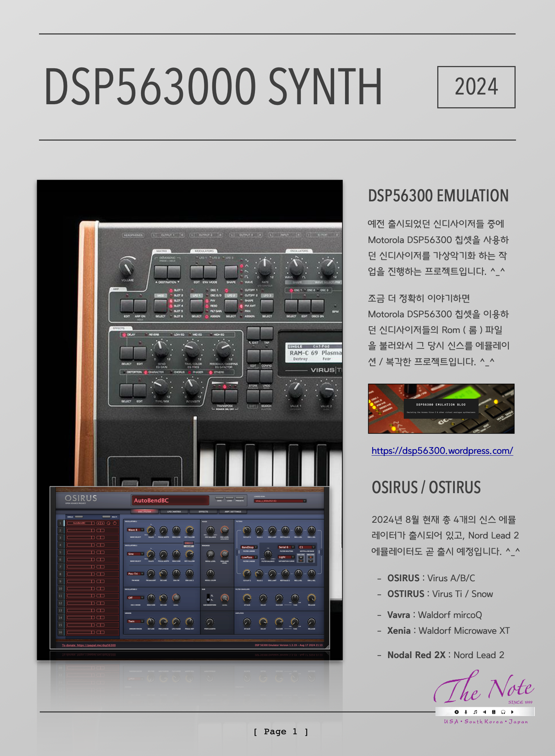The height and width of the screenshot is (756, 555).
Task: Click the Presets button in Osirus
Action: 240,498
